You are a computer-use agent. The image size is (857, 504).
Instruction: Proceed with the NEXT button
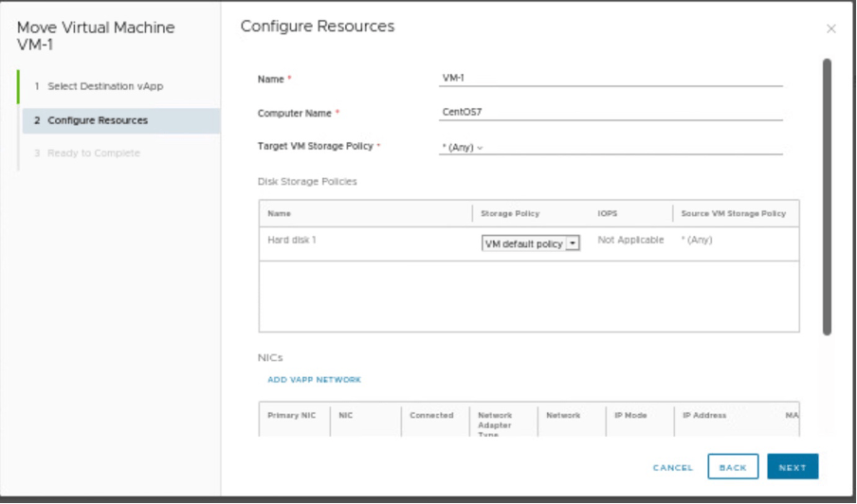(x=792, y=467)
